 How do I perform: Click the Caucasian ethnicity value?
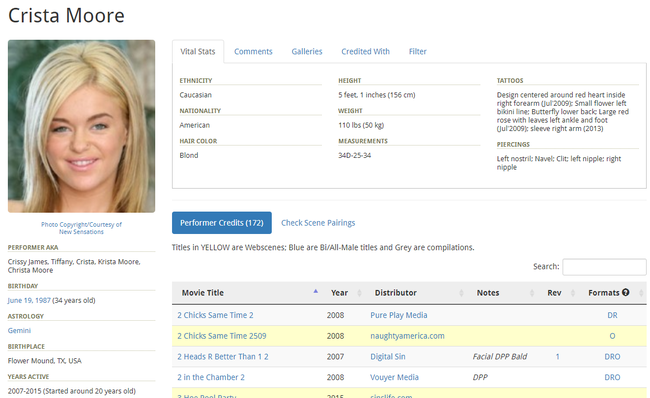click(x=195, y=95)
